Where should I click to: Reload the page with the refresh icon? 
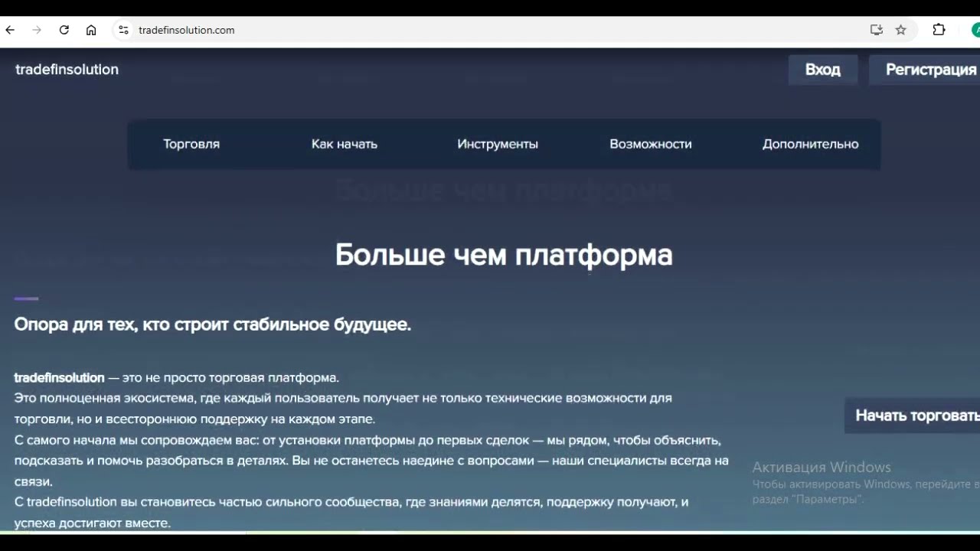click(x=64, y=30)
